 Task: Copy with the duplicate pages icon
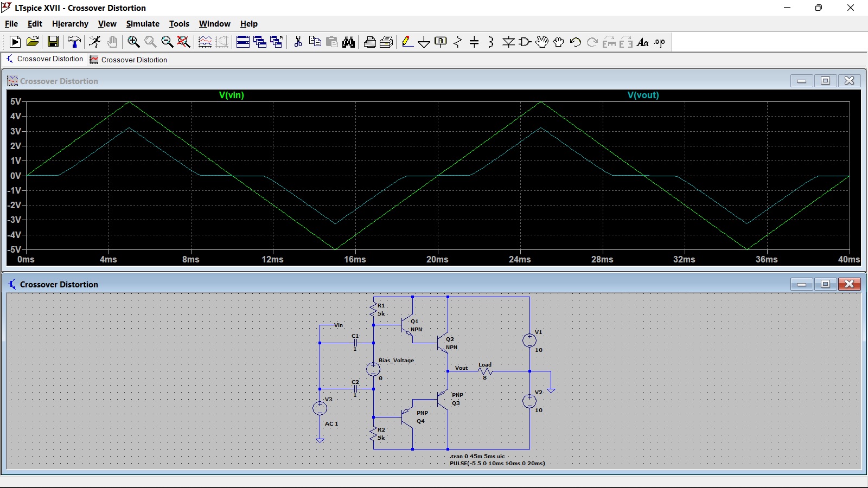click(x=315, y=42)
